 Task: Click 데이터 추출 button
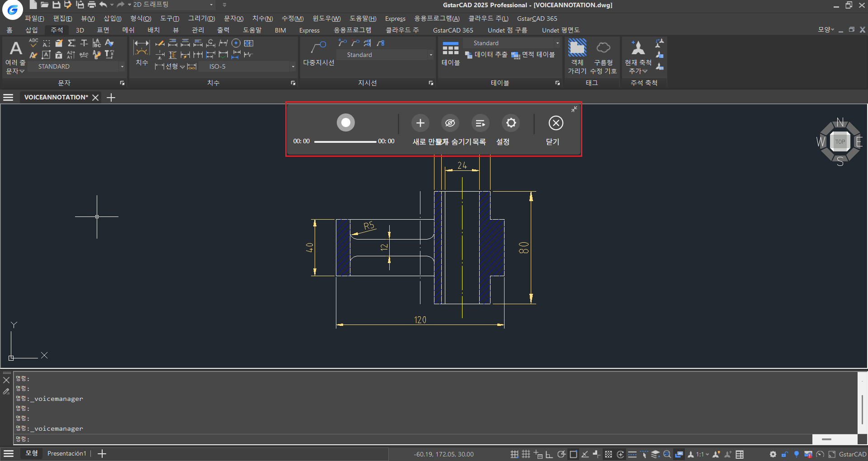pos(486,55)
